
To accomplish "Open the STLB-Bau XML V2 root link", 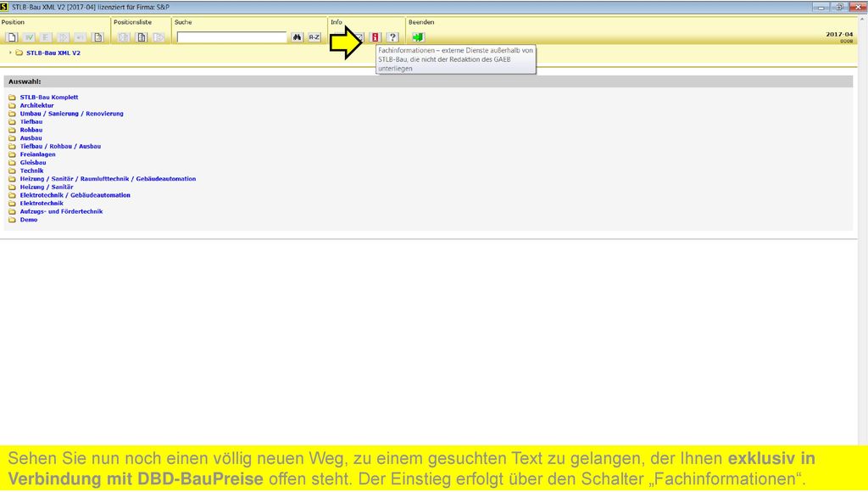I will [x=53, y=53].
